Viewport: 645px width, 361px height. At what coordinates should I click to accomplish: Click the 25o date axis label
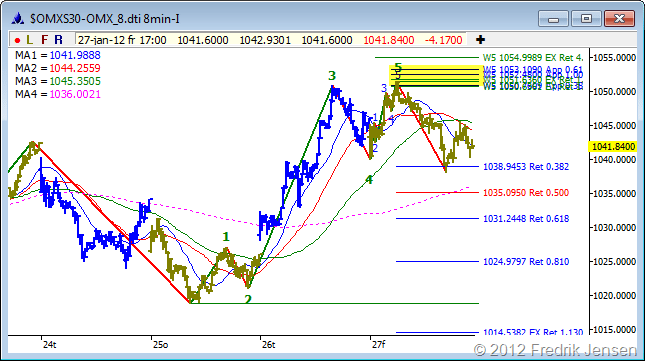pos(160,345)
